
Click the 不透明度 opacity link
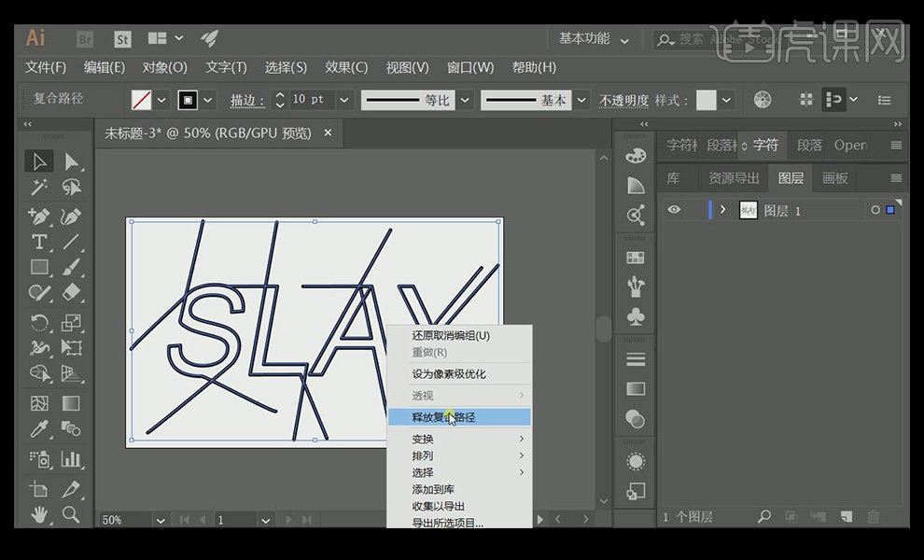[x=623, y=100]
